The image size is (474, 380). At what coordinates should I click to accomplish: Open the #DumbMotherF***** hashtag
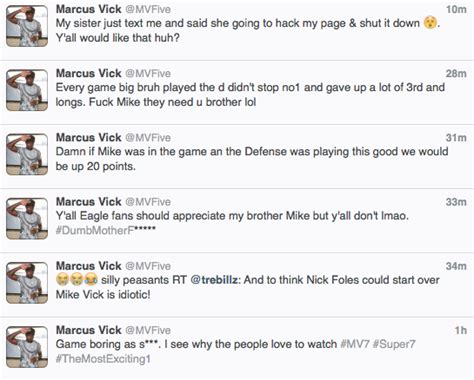tap(106, 230)
